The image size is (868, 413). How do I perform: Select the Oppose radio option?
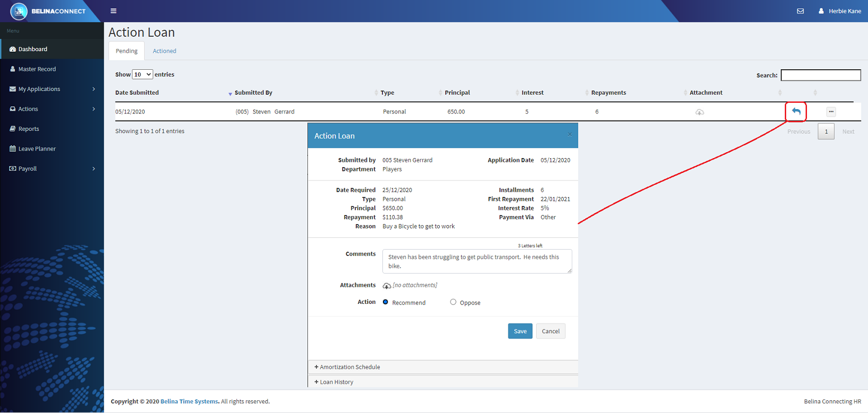[453, 302]
